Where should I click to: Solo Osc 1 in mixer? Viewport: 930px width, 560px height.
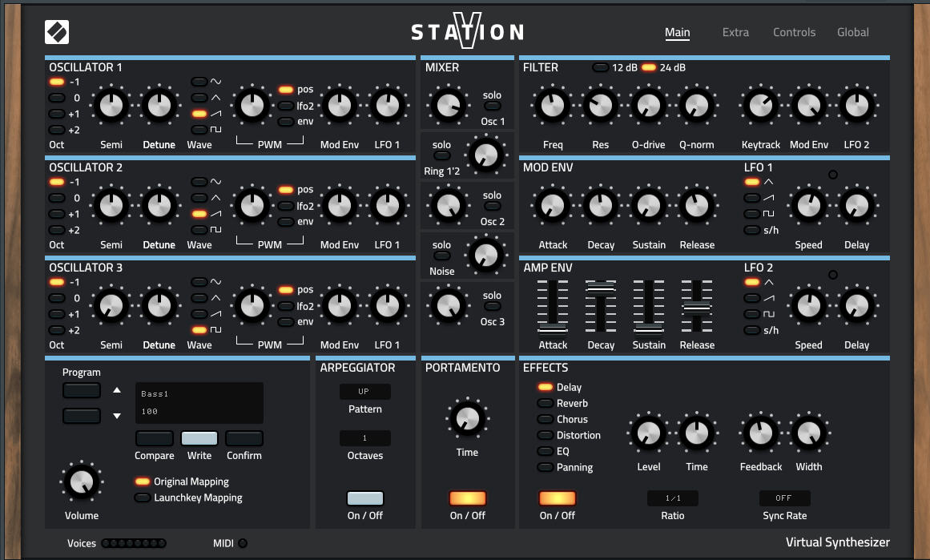click(493, 107)
